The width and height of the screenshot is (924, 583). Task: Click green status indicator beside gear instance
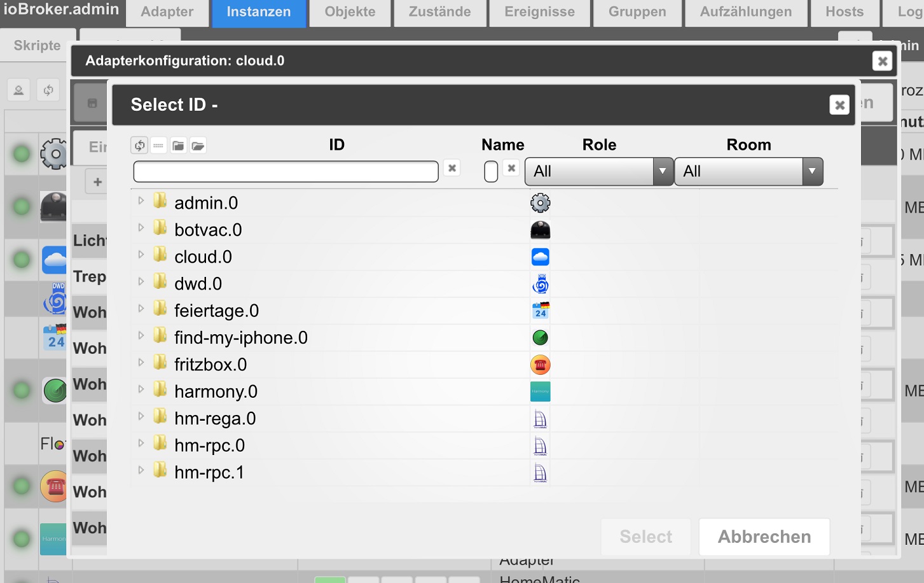(x=22, y=153)
